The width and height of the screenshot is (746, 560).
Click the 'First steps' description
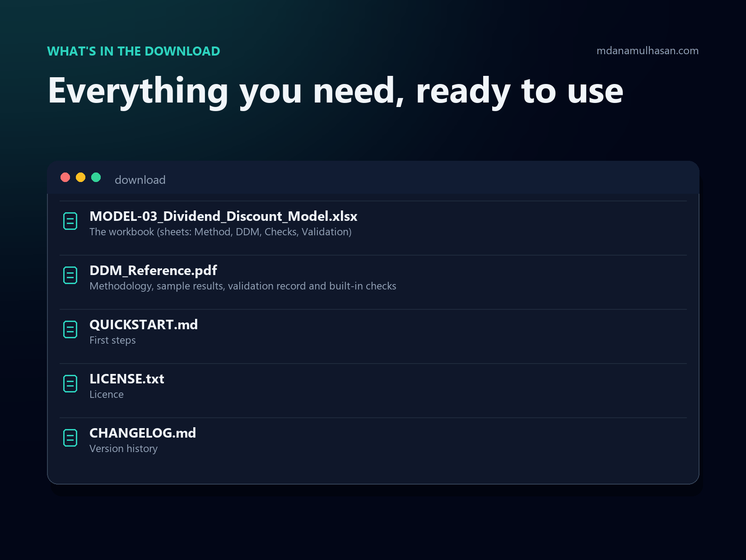tap(112, 340)
